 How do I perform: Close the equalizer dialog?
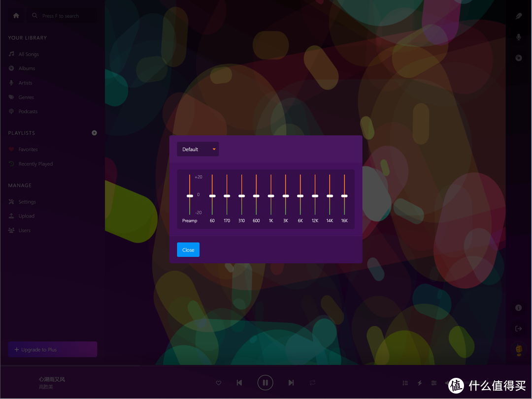click(188, 250)
